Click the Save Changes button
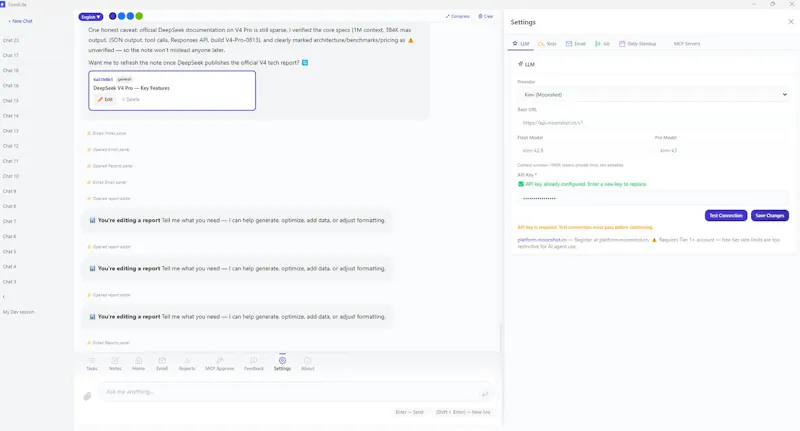Viewport: 800px width, 431px height. coord(769,215)
